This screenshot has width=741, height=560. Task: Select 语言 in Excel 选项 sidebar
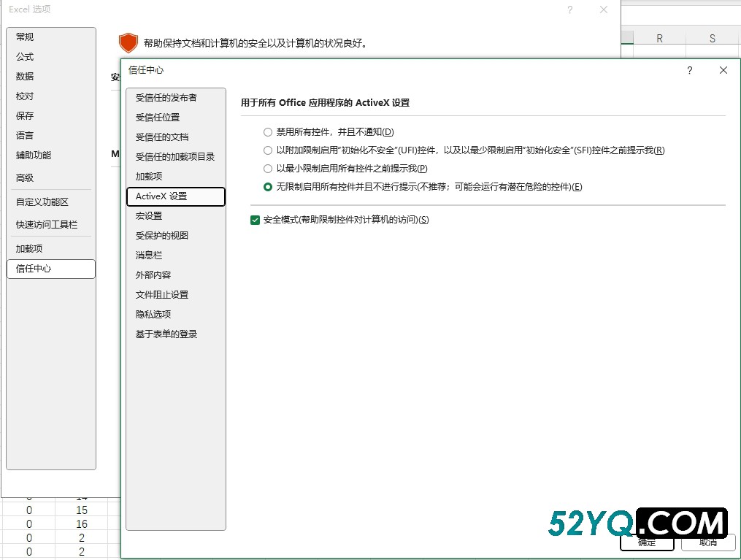(x=51, y=136)
